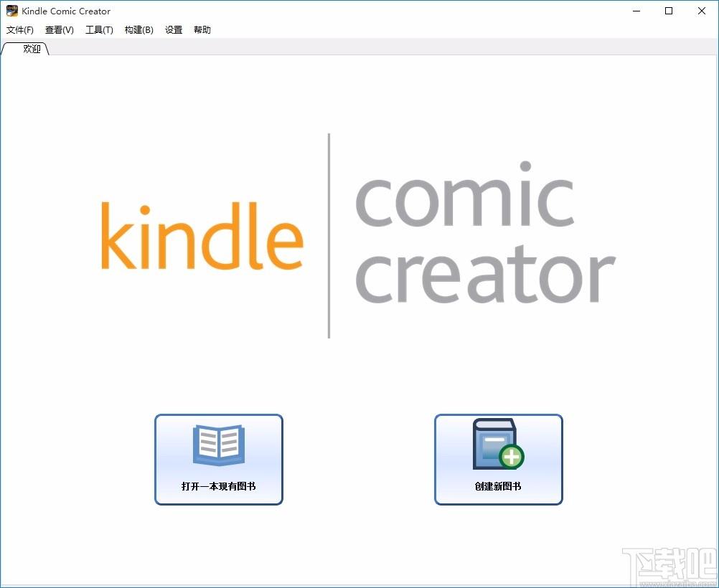Viewport: 719px width, 588px height.
Task: Open the 文件(F) menu
Action: [19, 29]
